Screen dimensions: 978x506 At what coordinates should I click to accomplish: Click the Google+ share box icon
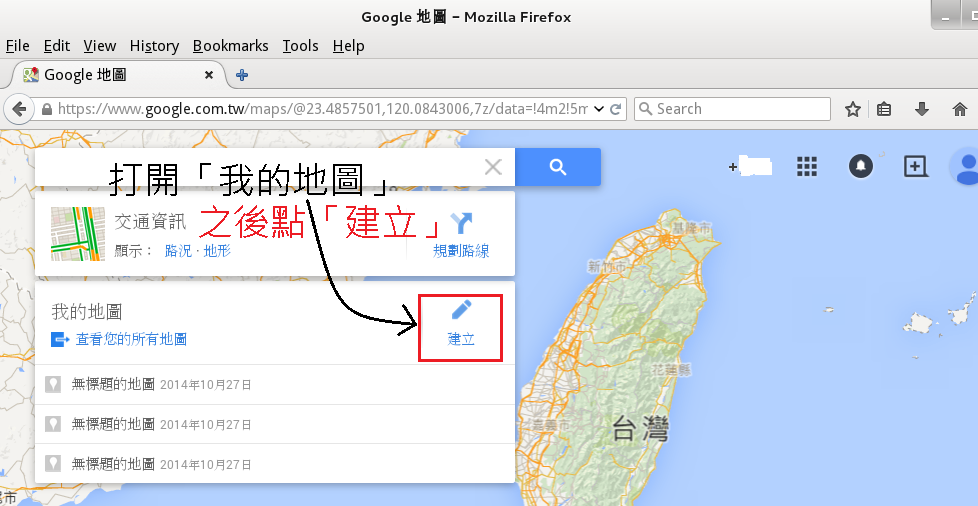(x=915, y=166)
